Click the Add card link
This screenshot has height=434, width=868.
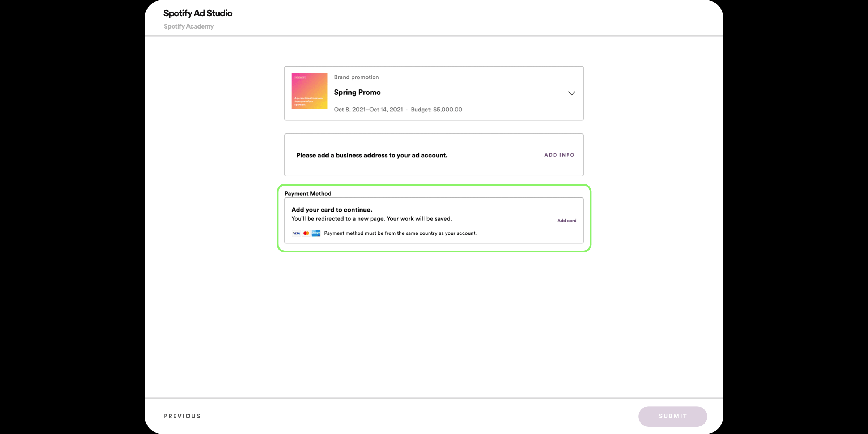click(567, 221)
